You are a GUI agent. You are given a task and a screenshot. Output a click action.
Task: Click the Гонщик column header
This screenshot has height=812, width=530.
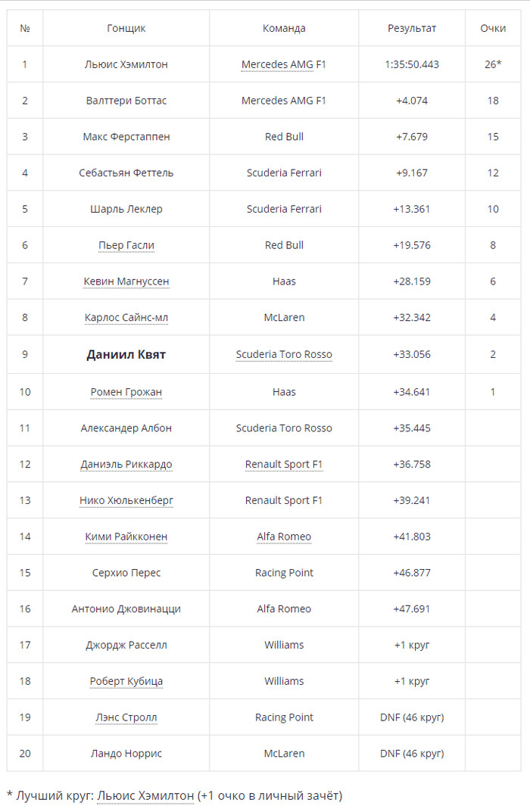click(126, 28)
